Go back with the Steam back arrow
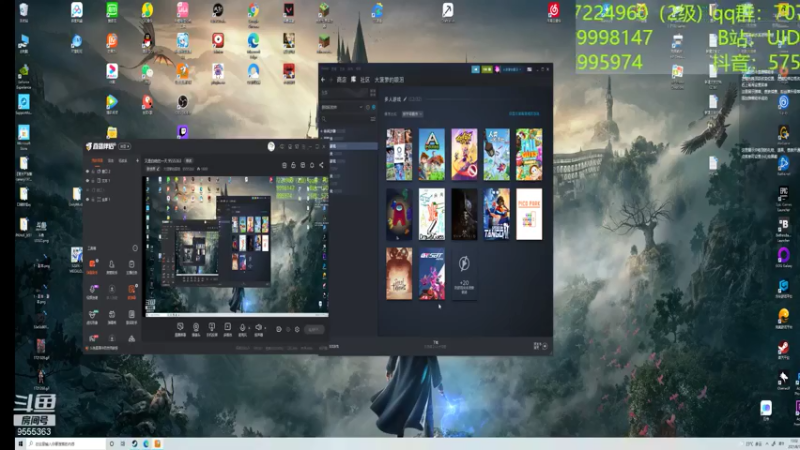The image size is (800, 450). point(323,80)
